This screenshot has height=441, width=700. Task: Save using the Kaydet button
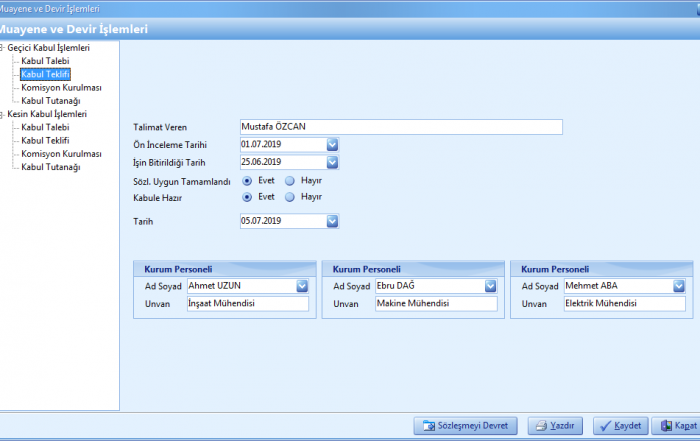pyautogui.click(x=619, y=426)
